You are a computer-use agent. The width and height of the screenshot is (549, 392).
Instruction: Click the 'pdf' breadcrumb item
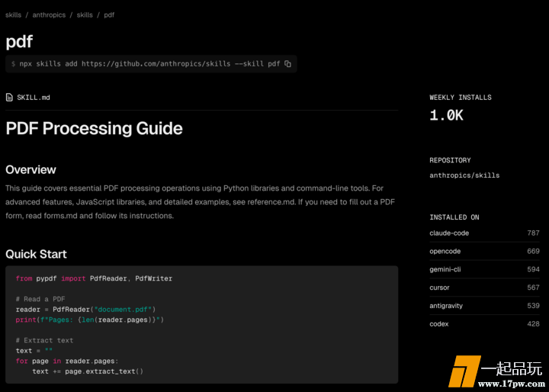[109, 14]
